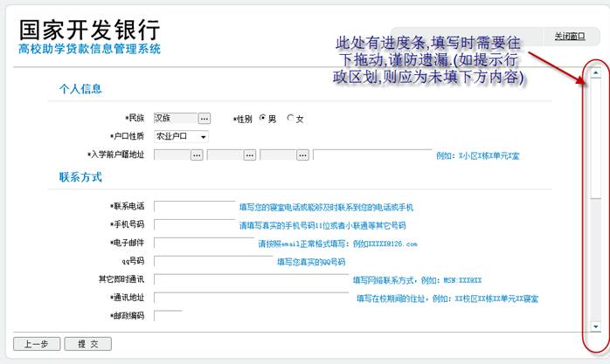The height and width of the screenshot is (364, 610).
Task: Focus the 其它即时通讯 text field
Action: pyautogui.click(x=251, y=279)
